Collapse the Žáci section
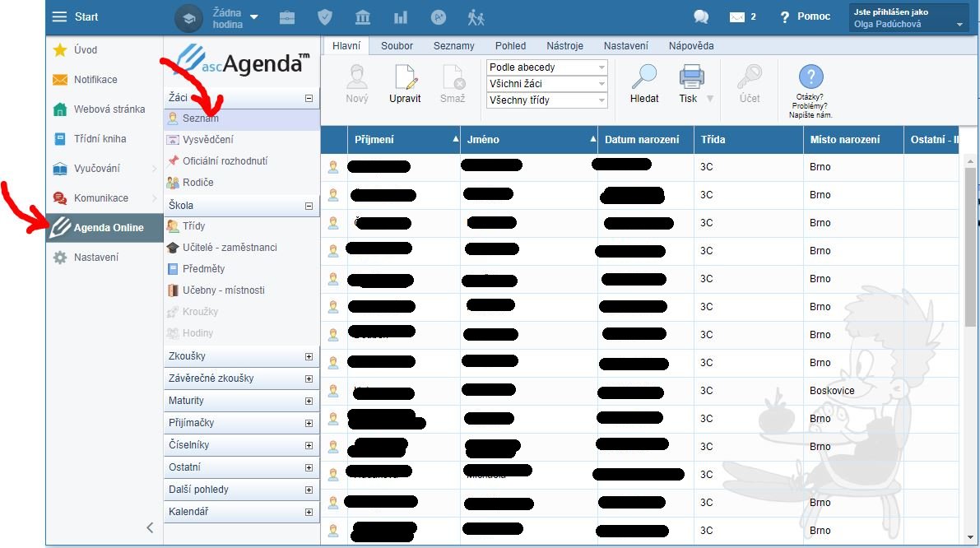The width and height of the screenshot is (980, 548). coord(309,98)
